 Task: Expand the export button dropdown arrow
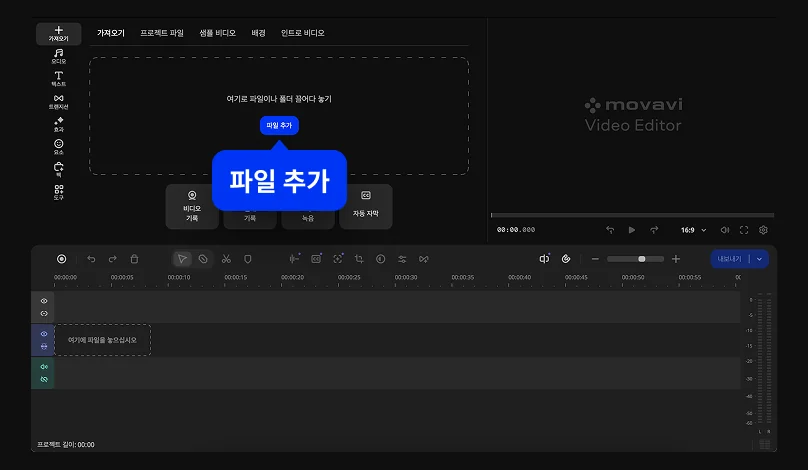tap(760, 259)
